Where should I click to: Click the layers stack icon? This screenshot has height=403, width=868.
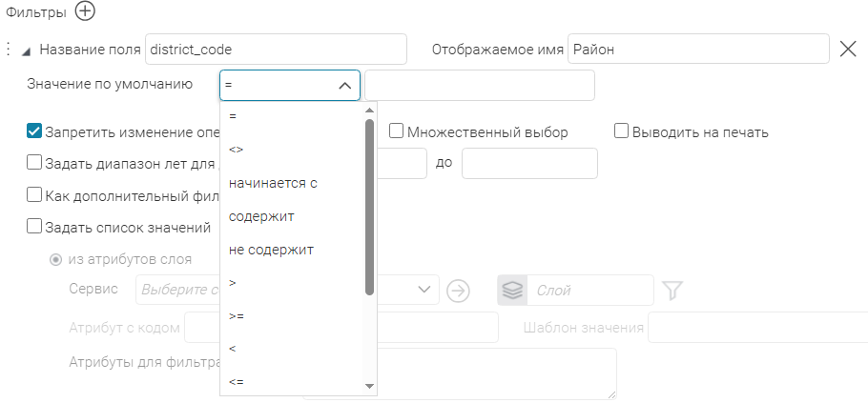tap(512, 291)
